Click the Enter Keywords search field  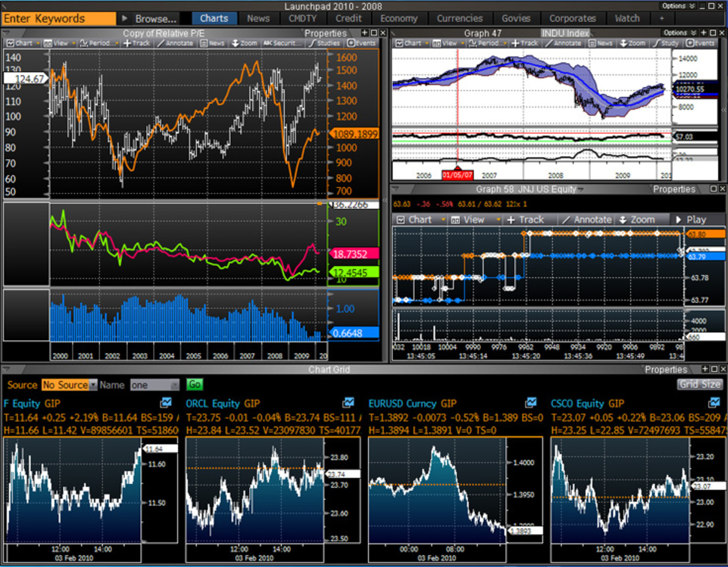(59, 18)
